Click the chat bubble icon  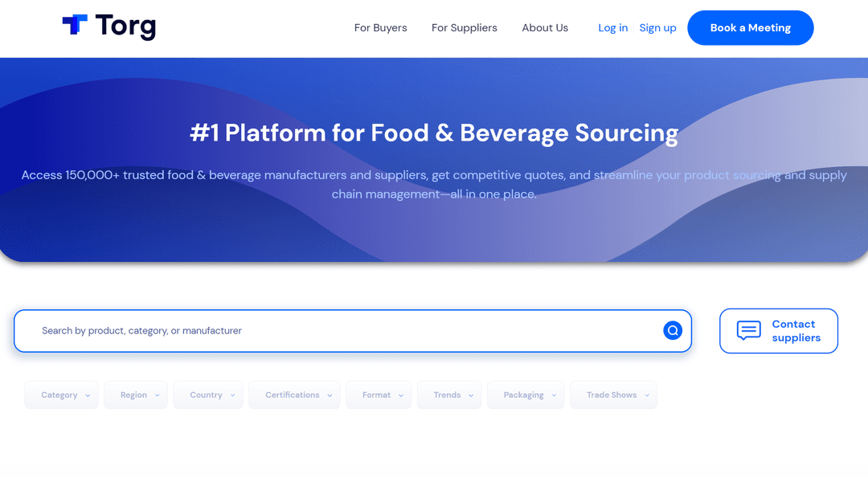click(748, 330)
